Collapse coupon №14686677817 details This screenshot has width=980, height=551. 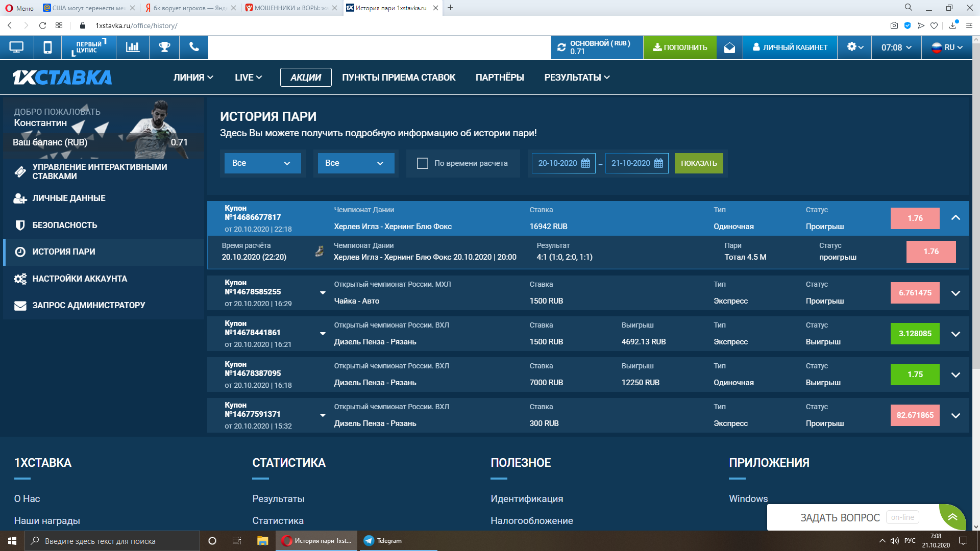[955, 218]
